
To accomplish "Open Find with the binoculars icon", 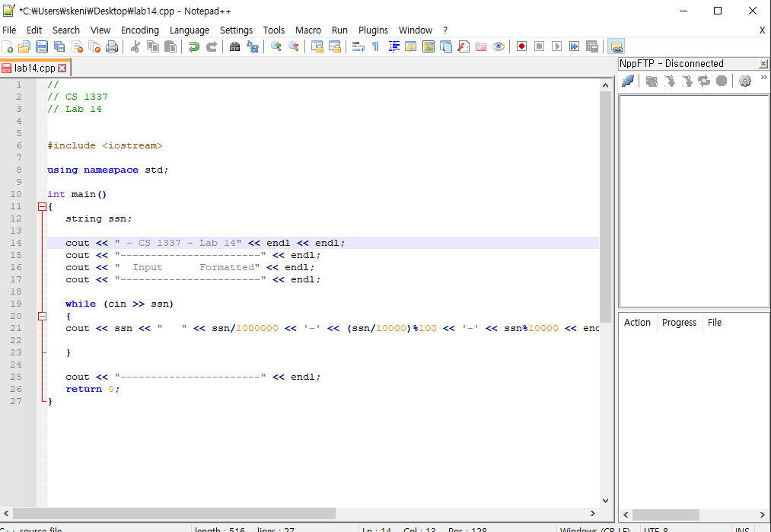I will tap(234, 46).
